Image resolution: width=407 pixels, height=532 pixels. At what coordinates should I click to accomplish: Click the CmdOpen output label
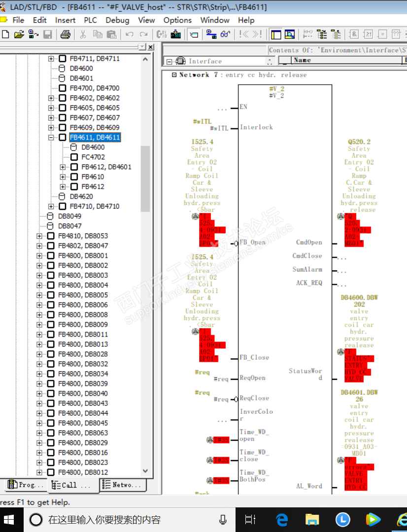coord(309,242)
